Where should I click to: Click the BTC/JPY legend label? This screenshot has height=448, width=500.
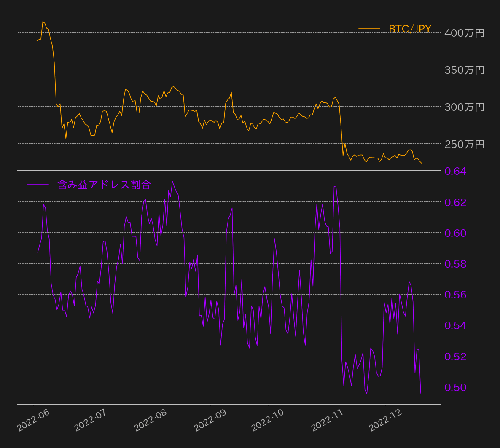tap(410, 29)
